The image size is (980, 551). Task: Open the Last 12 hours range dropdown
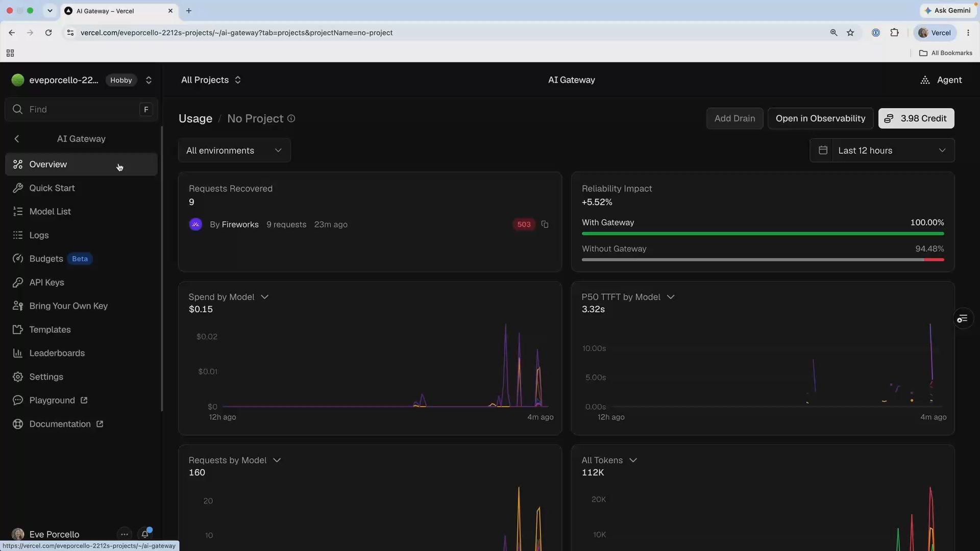[x=893, y=151]
